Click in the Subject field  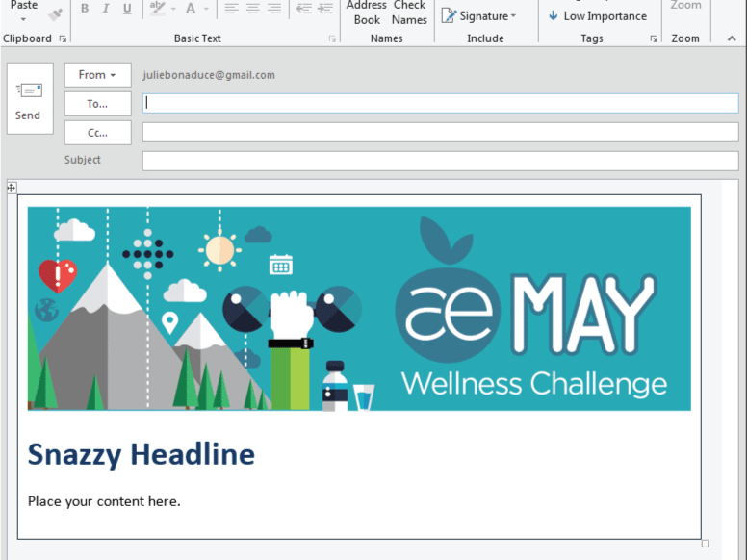[441, 161]
